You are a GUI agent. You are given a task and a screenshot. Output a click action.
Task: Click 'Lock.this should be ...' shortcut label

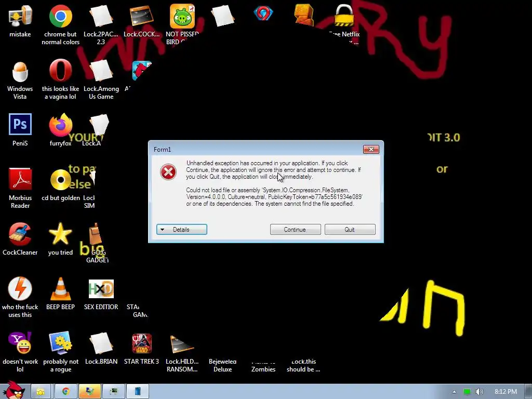tap(303, 365)
